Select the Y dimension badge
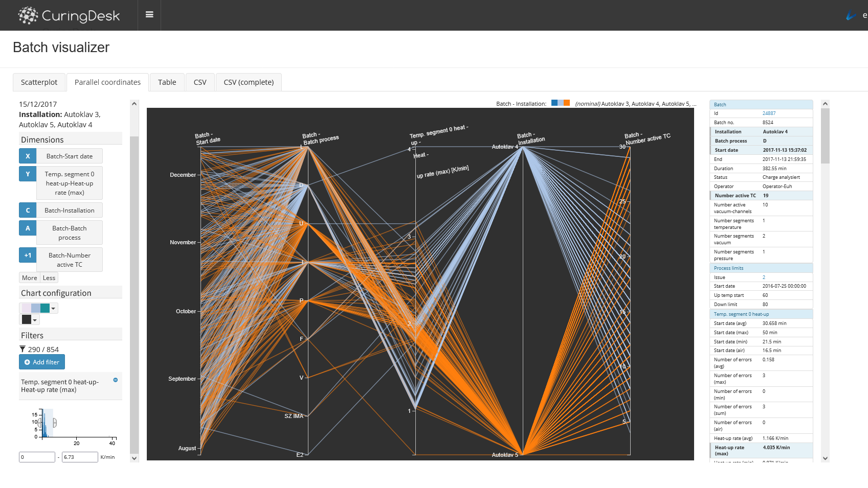 pos(28,174)
